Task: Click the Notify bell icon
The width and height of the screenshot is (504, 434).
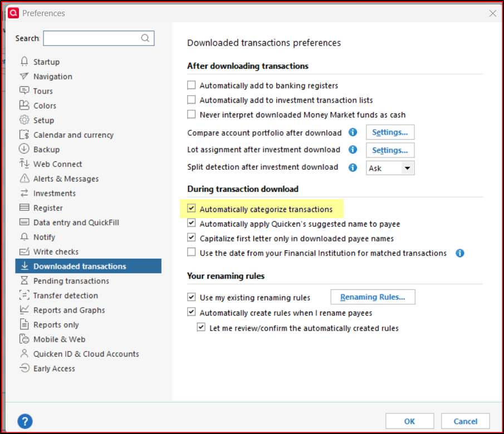Action: (24, 237)
